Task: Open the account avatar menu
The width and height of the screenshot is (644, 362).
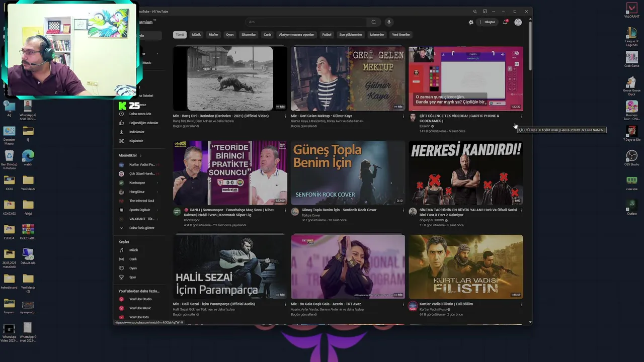Action: [518, 22]
